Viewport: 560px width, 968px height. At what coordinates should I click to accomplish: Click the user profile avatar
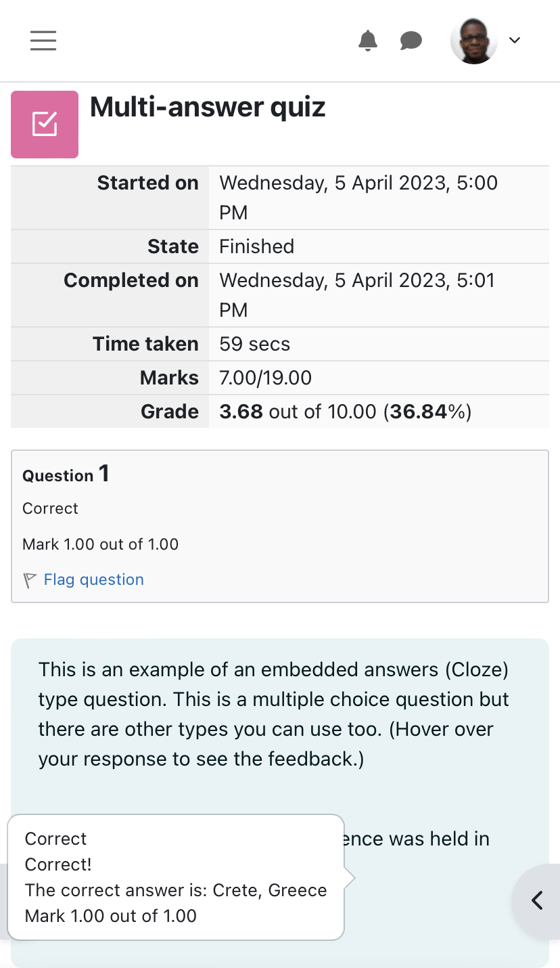pyautogui.click(x=474, y=41)
